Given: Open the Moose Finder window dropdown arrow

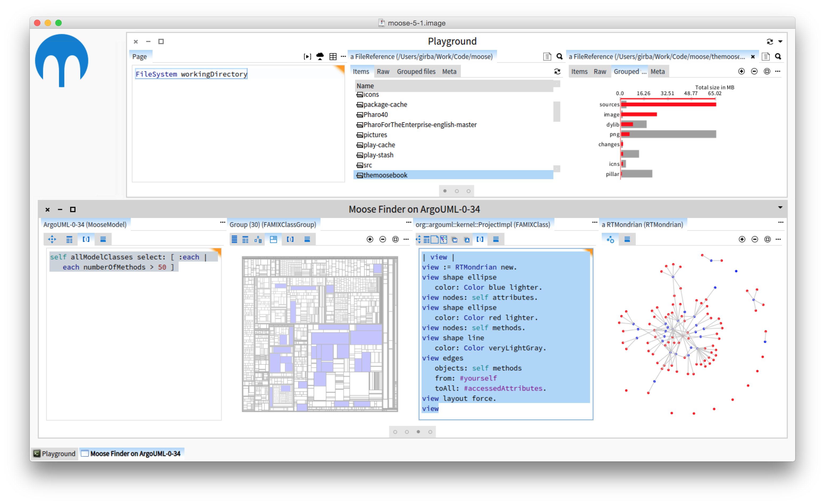Looking at the screenshot, I should [x=780, y=207].
